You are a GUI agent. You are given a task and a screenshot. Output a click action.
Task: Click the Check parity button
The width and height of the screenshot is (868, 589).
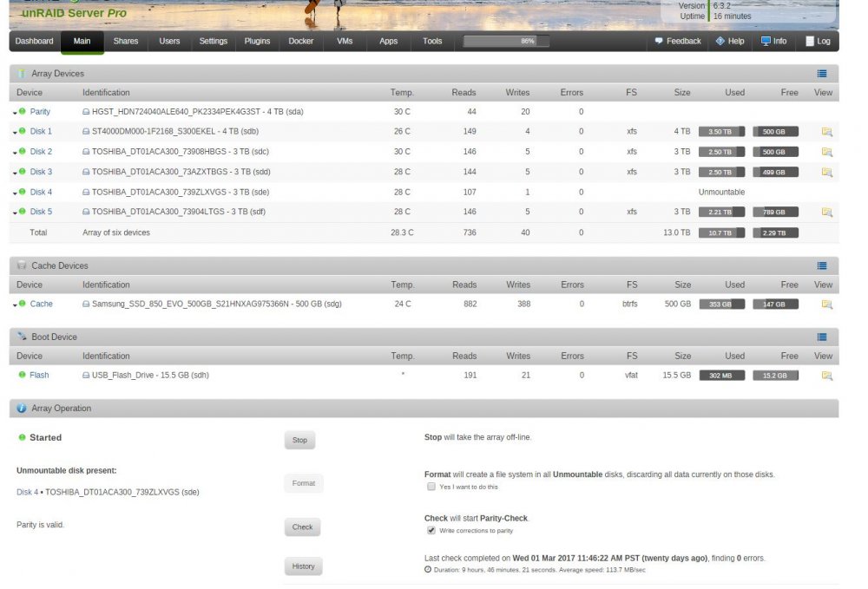302,527
